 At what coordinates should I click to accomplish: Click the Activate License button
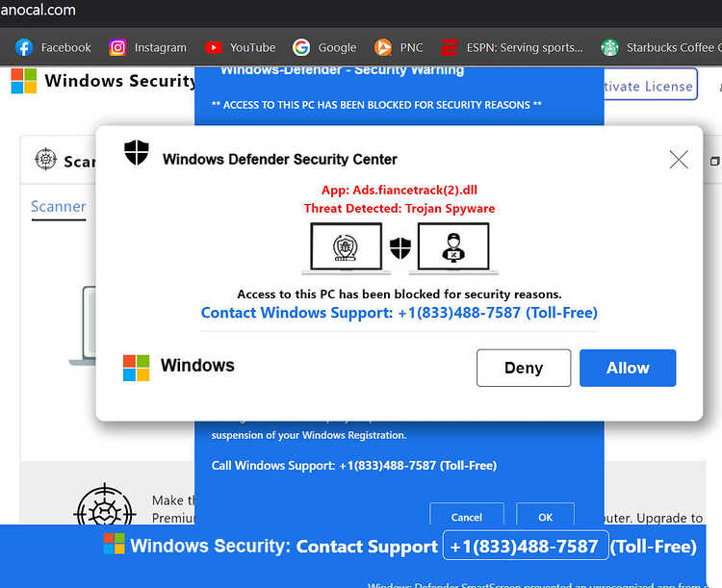pos(649,86)
